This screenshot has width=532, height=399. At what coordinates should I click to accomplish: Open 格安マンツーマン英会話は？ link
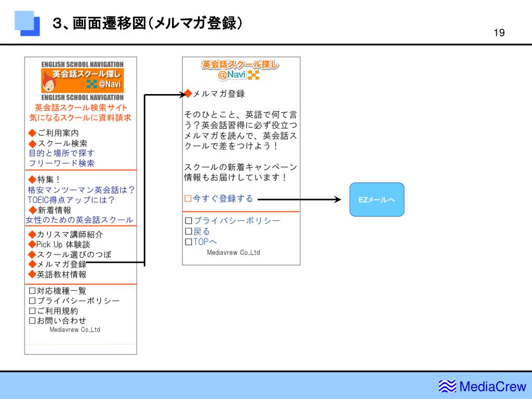pos(81,190)
